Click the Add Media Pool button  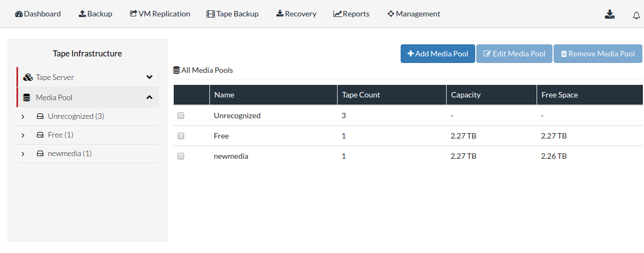pos(438,54)
